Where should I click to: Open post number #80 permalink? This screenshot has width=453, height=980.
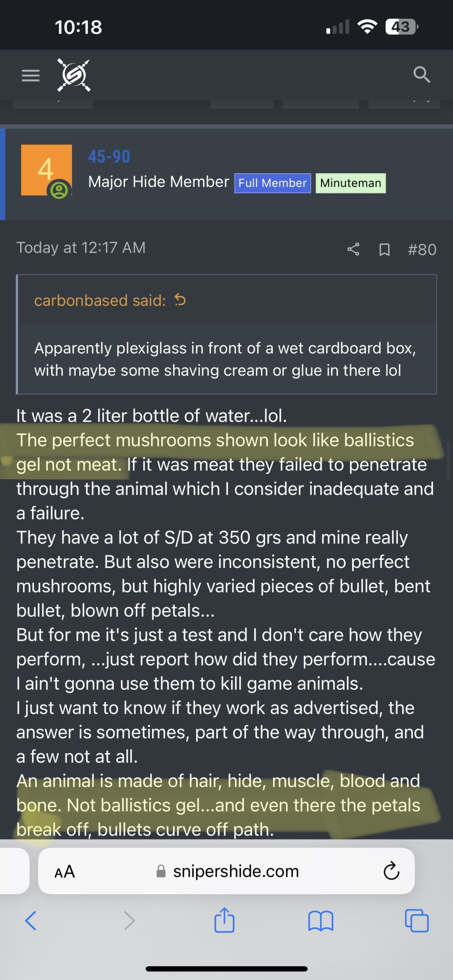tap(422, 249)
